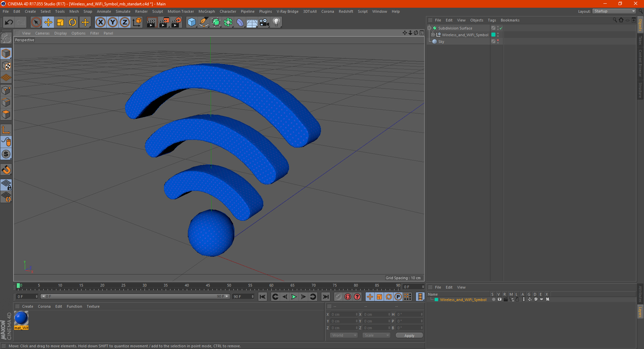The height and width of the screenshot is (349, 644).
Task: Open Edit Render Settings icon
Action: pos(176,22)
